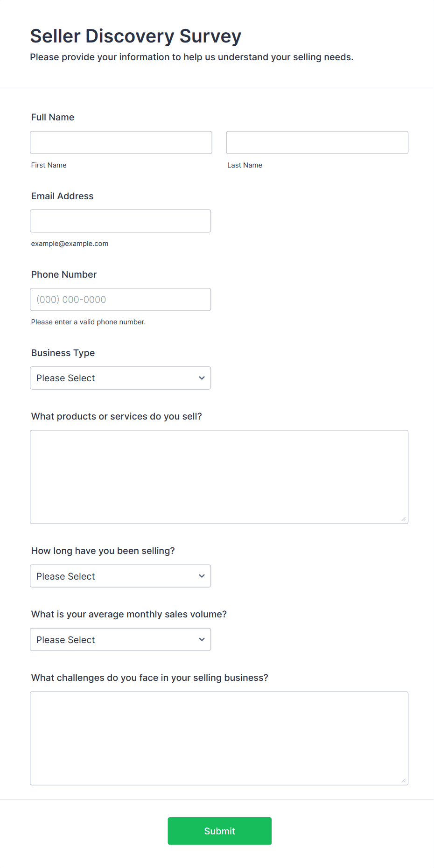Image resolution: width=434 pixels, height=868 pixels.
Task: Click the chevron in the sales volume select
Action: (x=202, y=639)
